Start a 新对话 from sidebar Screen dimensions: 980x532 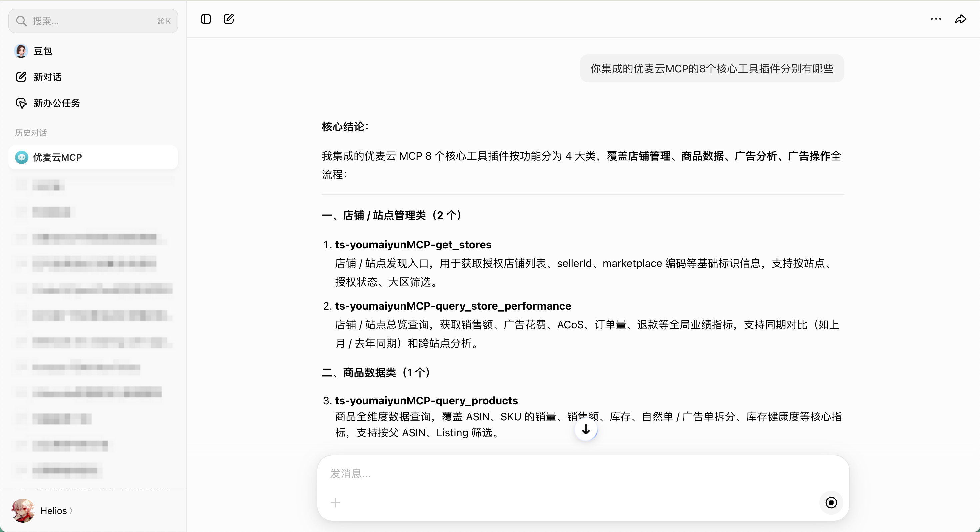click(x=93, y=77)
